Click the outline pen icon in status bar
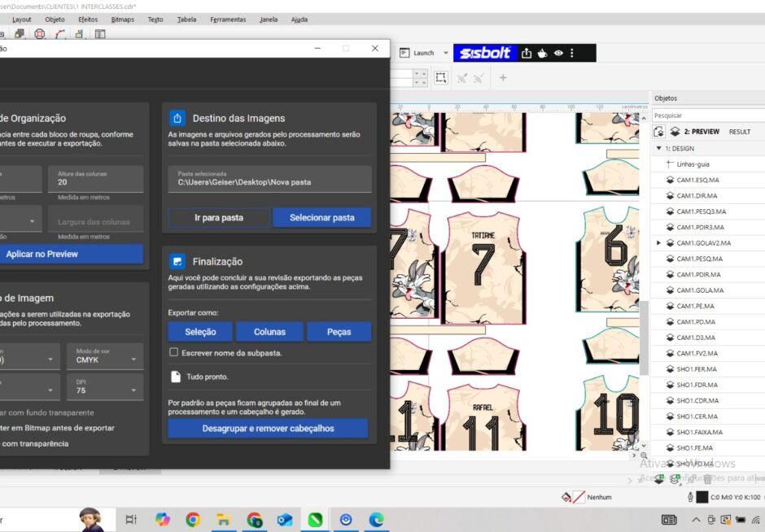Image resolution: width=765 pixels, height=532 pixels. (690, 497)
